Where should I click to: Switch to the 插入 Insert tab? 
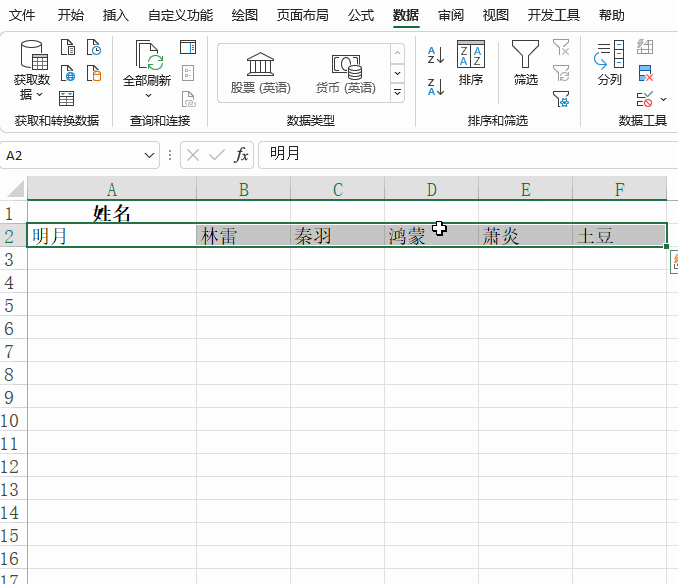click(x=115, y=16)
